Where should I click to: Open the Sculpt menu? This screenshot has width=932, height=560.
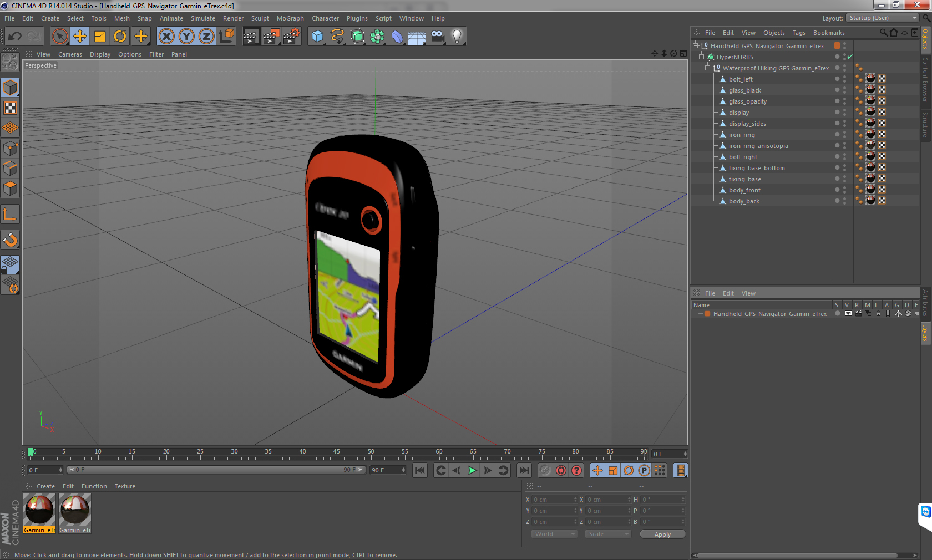coord(260,18)
